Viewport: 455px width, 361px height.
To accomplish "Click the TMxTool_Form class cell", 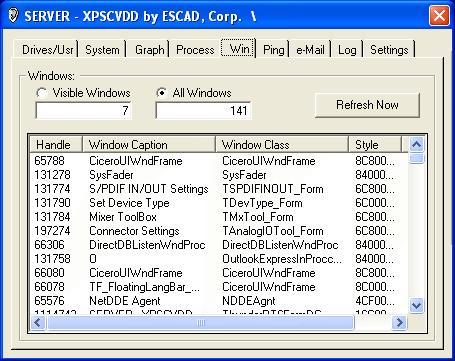I will [258, 217].
